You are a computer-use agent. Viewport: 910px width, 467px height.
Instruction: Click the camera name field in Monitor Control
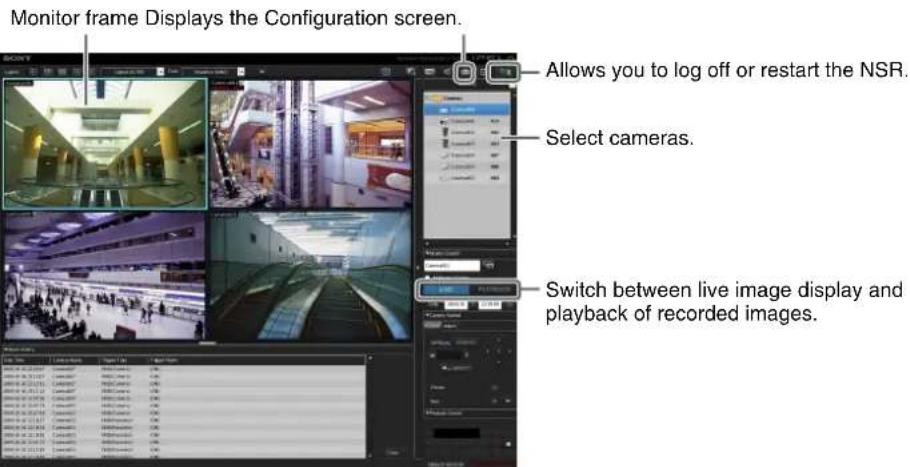[x=452, y=266]
